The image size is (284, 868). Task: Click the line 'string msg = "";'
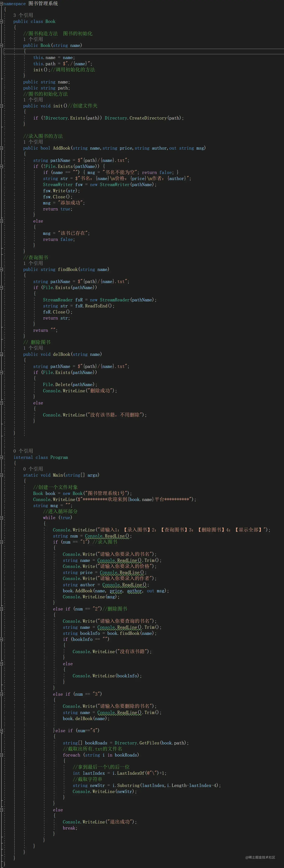pyautogui.click(x=53, y=505)
